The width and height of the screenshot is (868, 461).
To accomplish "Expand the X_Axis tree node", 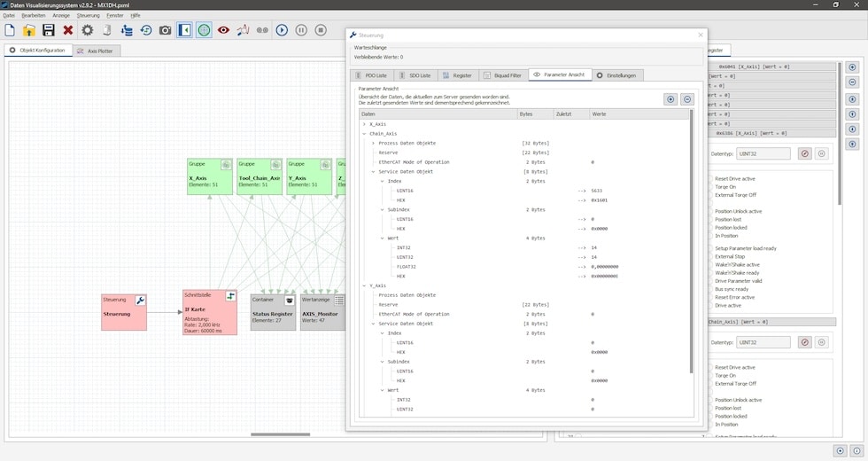I will pos(363,124).
